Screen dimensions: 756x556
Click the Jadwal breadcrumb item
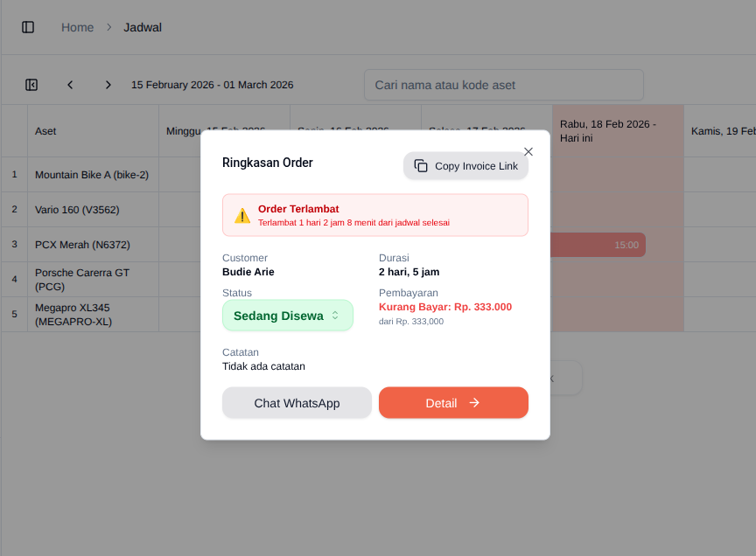143,27
